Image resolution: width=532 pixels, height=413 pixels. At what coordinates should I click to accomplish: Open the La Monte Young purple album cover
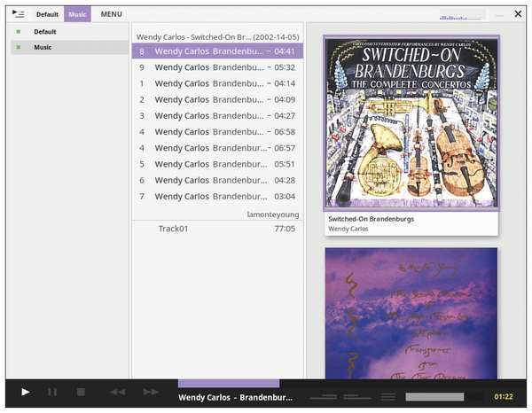(x=411, y=313)
